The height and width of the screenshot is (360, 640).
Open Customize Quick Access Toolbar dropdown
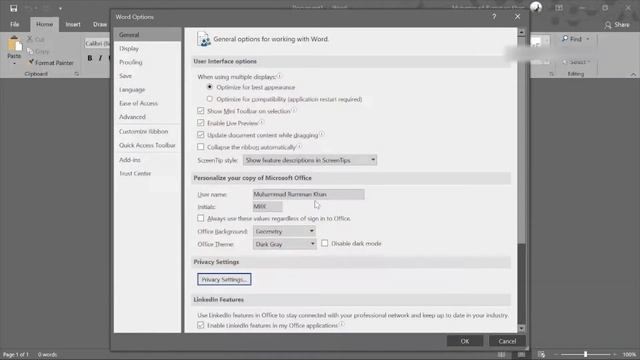pyautogui.click(x=60, y=8)
